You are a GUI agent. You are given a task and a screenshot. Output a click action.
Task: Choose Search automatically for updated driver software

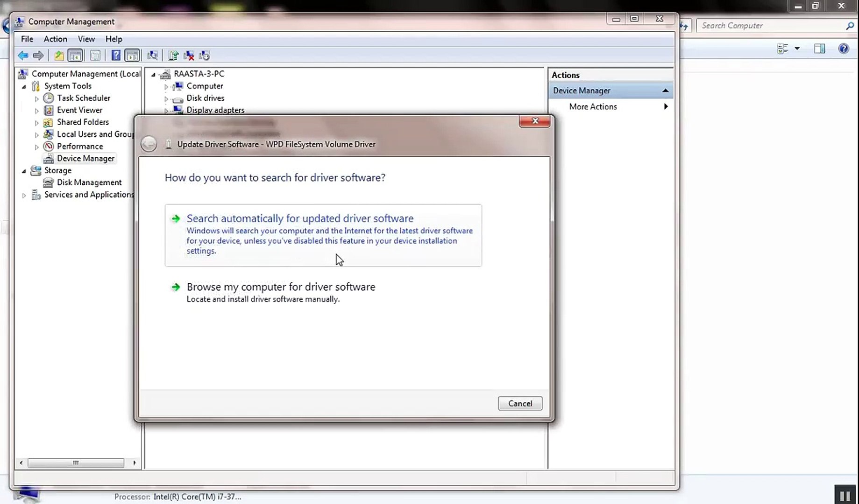300,218
